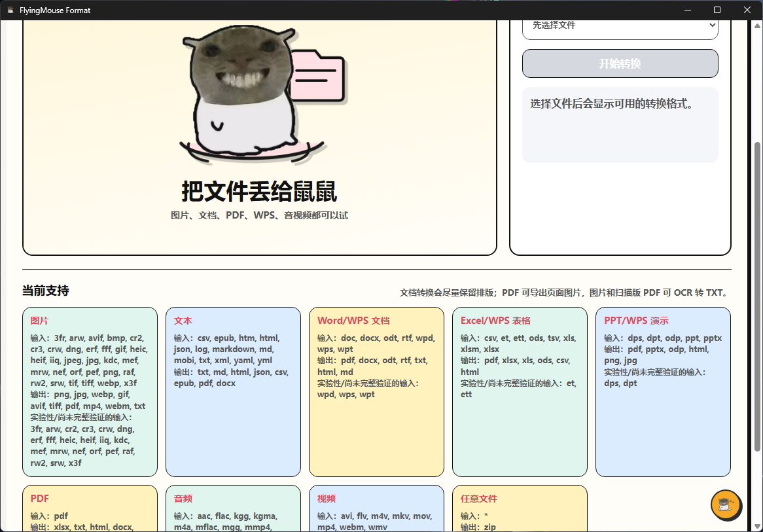The width and height of the screenshot is (763, 532).
Task: Click the Excel/WPS 表格 card title
Action: [495, 321]
